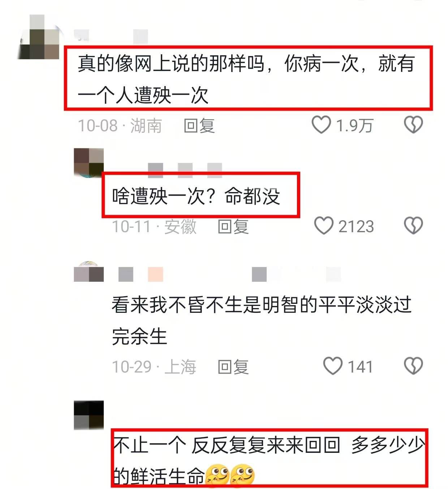
Task: Tap broken heart on the Anhui reply
Action: (413, 225)
